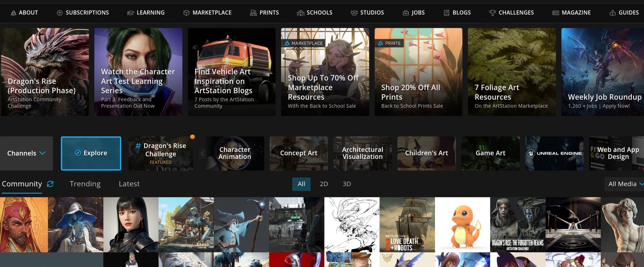Click the Guides icon in nav bar

pyautogui.click(x=612, y=13)
